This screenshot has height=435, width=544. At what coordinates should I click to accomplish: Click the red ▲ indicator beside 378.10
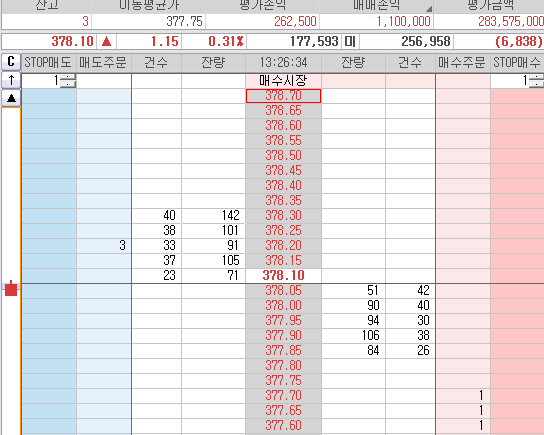click(107, 42)
